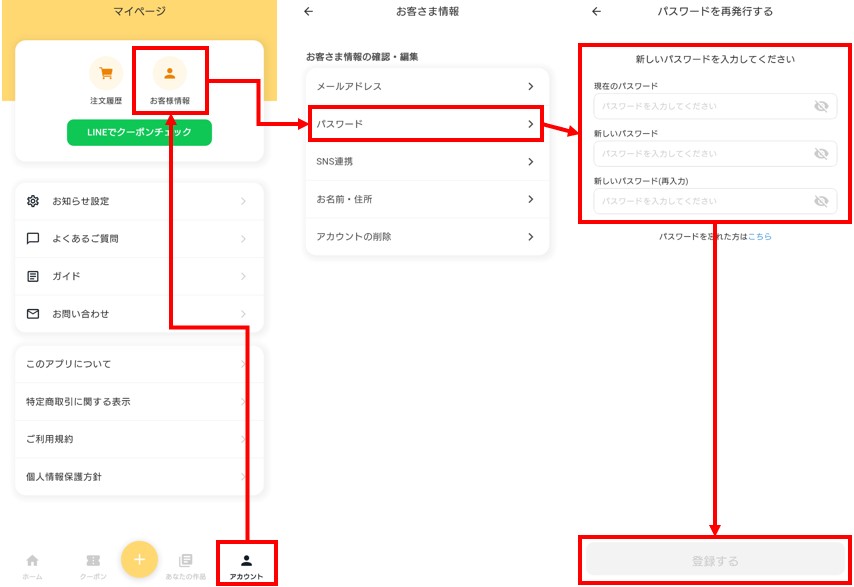Click the gear icon beside お知らせ設定
Screen dimensions: 854x587
(x=33, y=201)
